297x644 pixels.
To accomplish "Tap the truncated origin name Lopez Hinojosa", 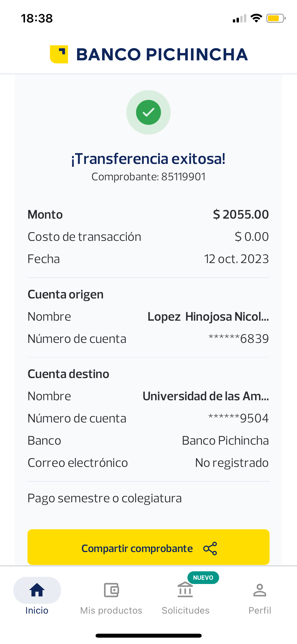I will [208, 317].
